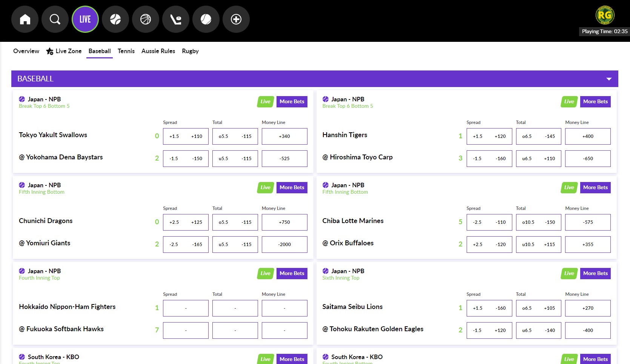The width and height of the screenshot is (630, 364).
Task: Pick under 10.5 +115 in Orix Buffaloes game
Action: (538, 245)
